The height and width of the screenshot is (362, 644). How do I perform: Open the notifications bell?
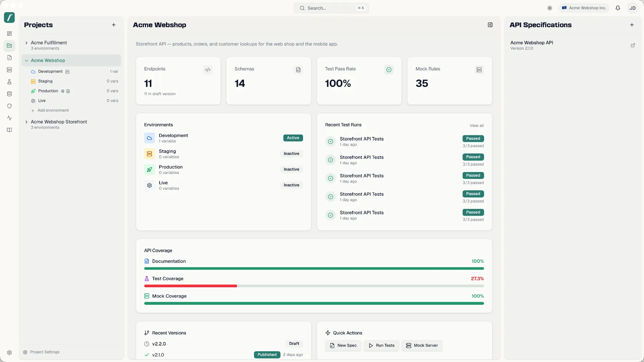[618, 8]
